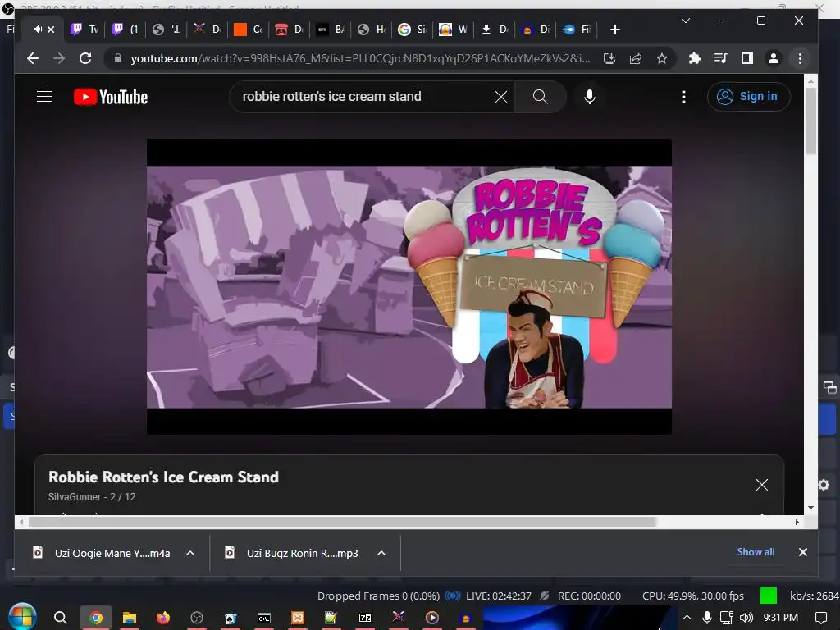This screenshot has height=630, width=840.
Task: Open Chrome profile avatar menu
Action: [x=773, y=58]
